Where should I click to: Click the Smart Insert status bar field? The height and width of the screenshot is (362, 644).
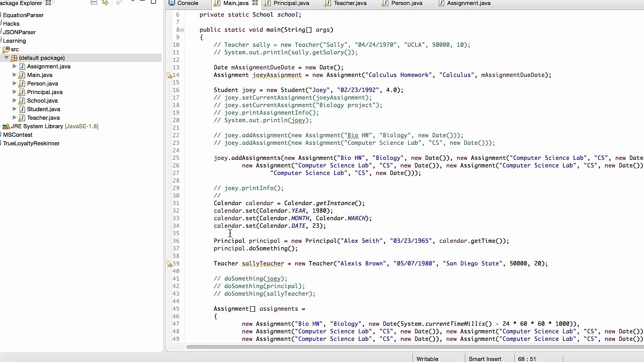pyautogui.click(x=485, y=359)
